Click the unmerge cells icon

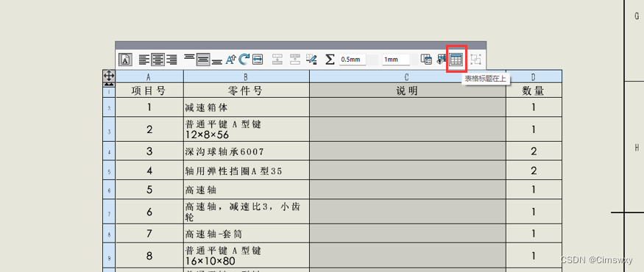tap(295, 60)
